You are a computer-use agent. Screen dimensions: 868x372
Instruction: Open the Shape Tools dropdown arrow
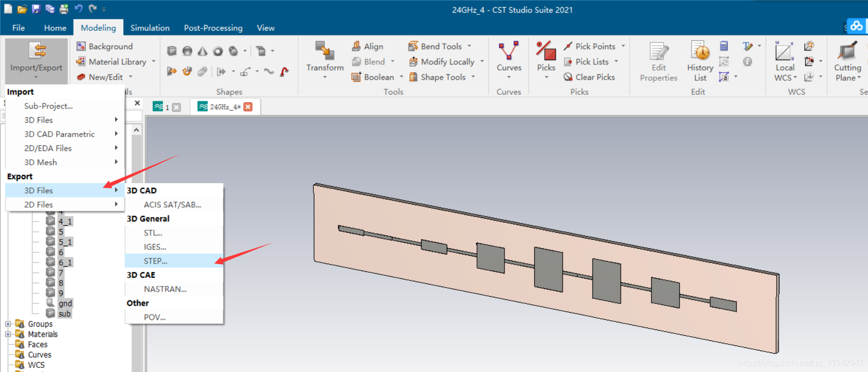click(473, 77)
